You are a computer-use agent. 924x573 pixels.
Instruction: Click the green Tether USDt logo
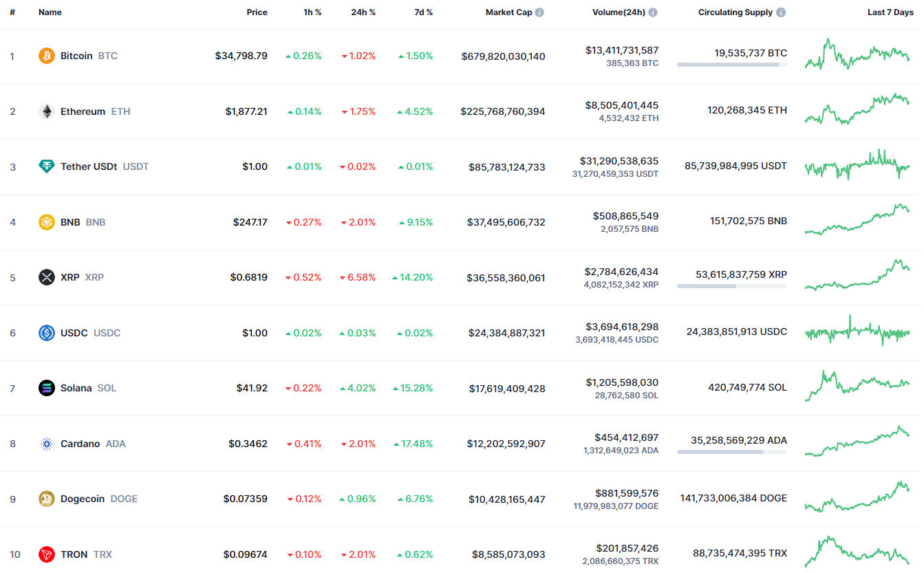coord(47,166)
